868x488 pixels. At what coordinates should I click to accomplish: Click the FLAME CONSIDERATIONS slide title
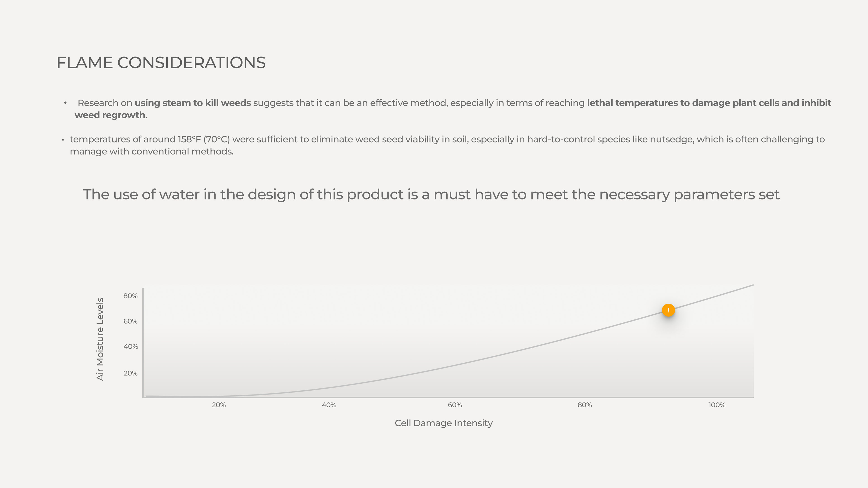[x=161, y=63]
